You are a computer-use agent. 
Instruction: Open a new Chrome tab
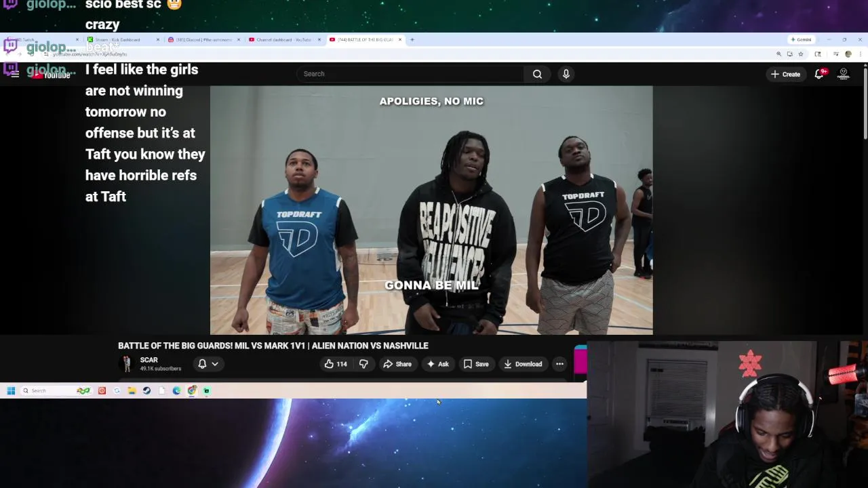[x=412, y=39]
